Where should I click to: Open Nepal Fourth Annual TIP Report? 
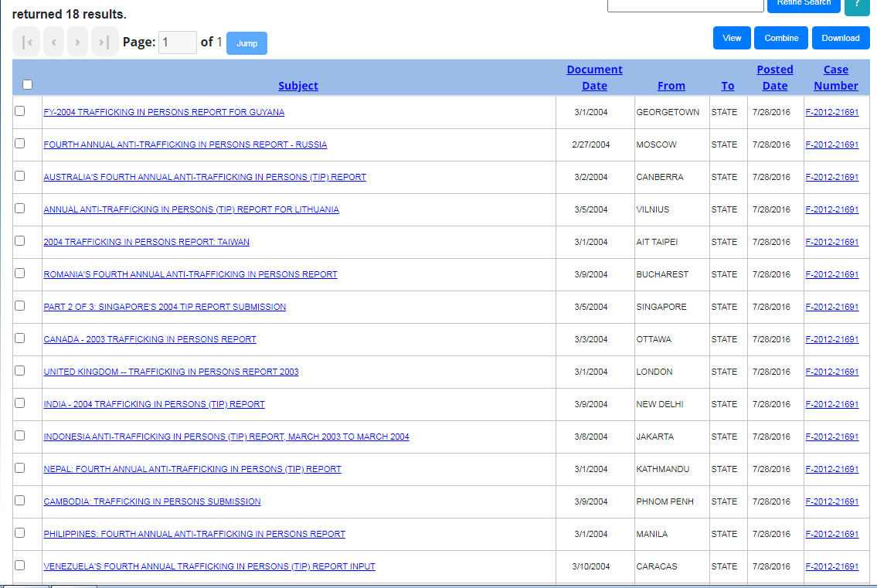[x=192, y=469]
